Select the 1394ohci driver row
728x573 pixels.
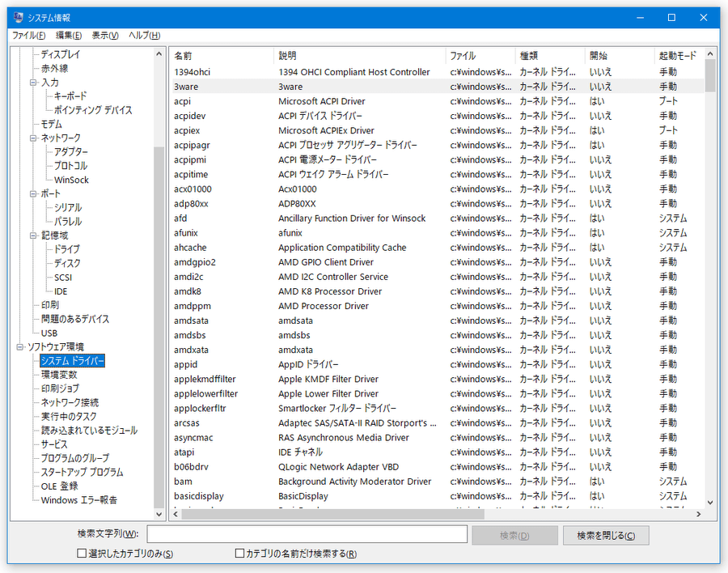pyautogui.click(x=438, y=72)
